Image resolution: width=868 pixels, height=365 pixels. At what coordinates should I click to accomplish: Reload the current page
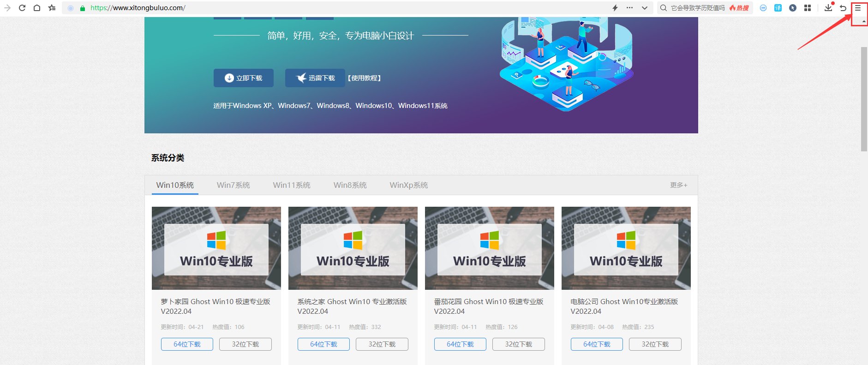click(x=22, y=8)
